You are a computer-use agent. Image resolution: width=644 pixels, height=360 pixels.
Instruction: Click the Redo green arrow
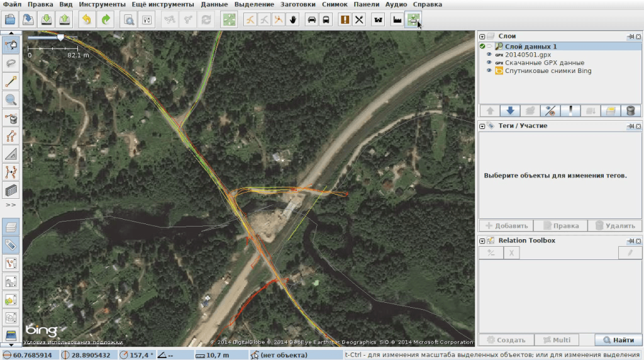[106, 20]
